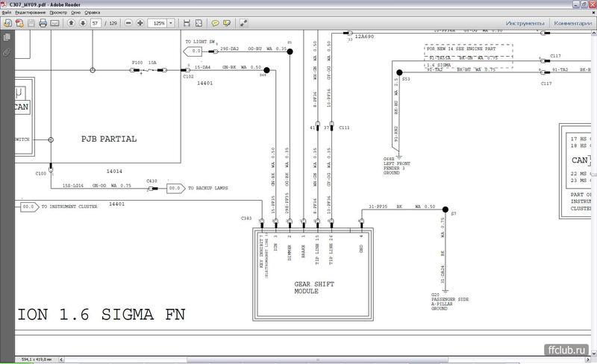Click the TO BACKUP LAMPS text

click(208, 188)
